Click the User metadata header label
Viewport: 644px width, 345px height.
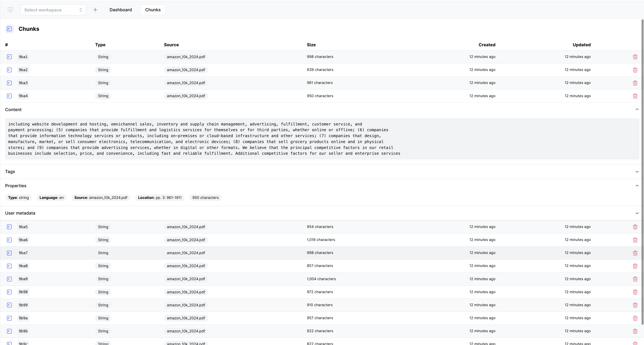point(20,213)
